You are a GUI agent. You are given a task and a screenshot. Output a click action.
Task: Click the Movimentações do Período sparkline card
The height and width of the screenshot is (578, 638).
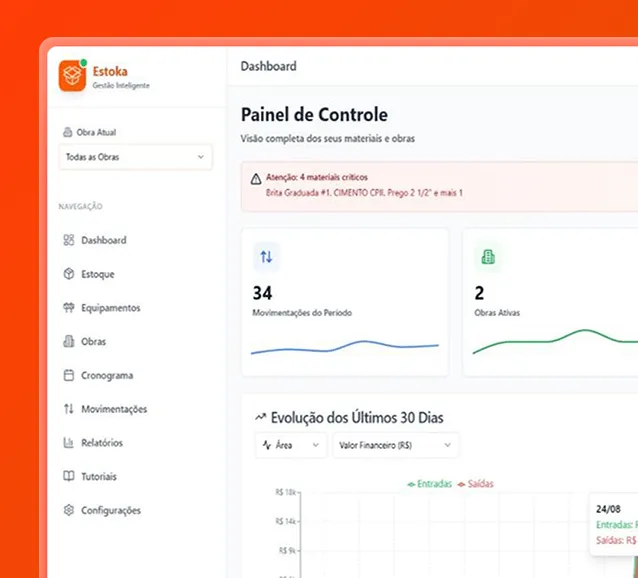[x=345, y=302]
